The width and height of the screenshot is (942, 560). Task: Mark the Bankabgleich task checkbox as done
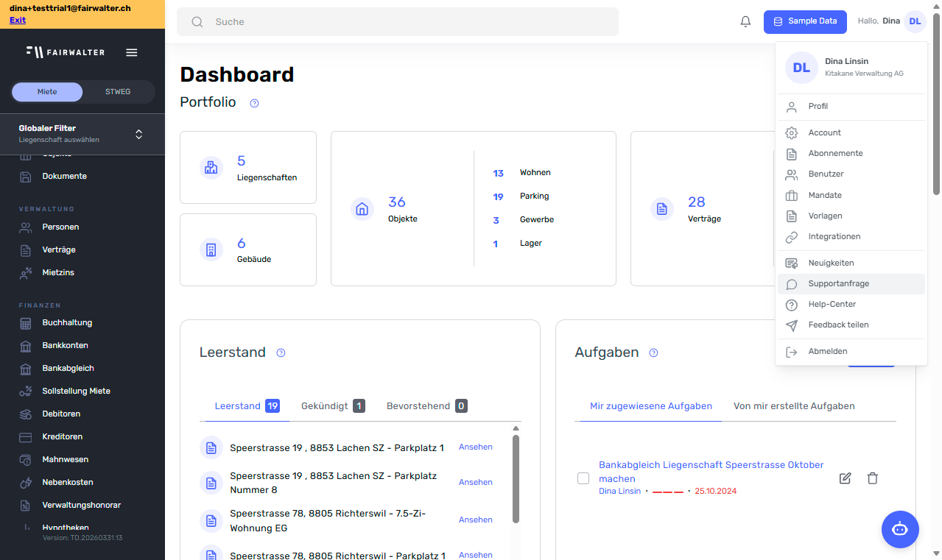(x=583, y=478)
